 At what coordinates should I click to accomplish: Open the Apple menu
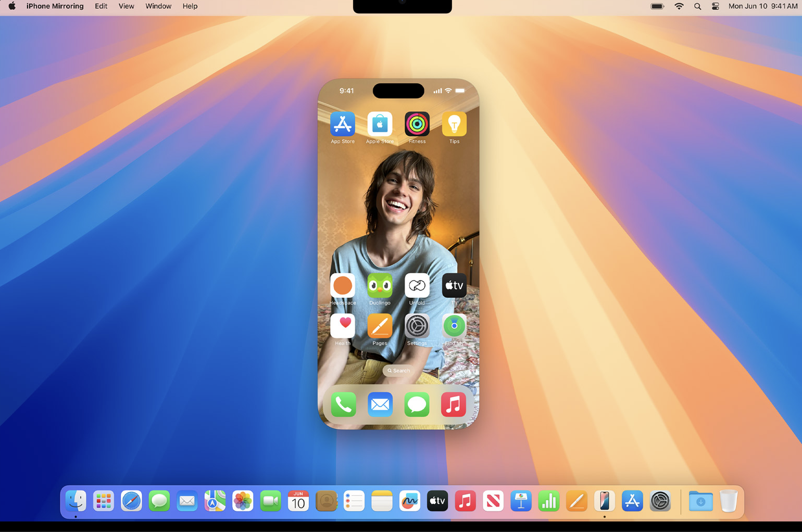11,6
